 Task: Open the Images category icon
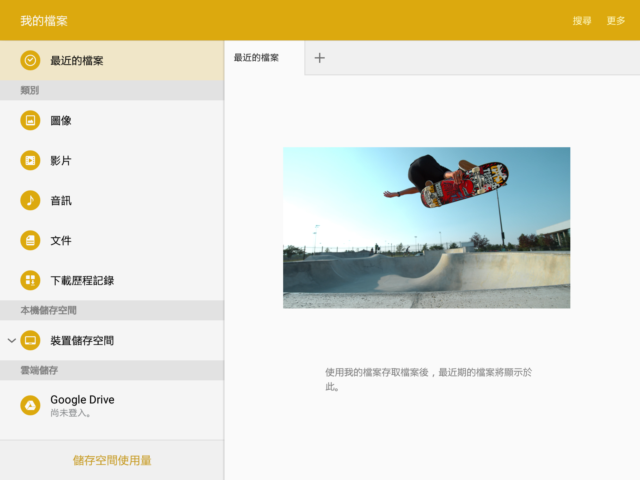click(x=30, y=120)
